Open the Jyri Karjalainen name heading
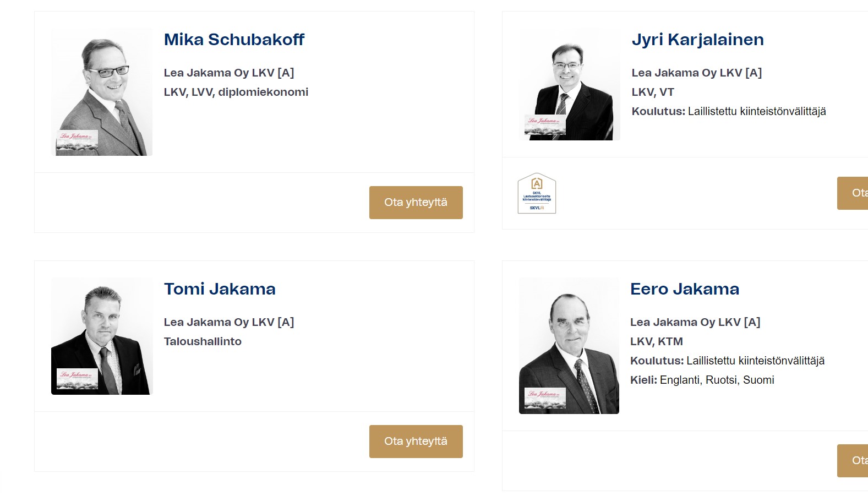 coord(697,40)
